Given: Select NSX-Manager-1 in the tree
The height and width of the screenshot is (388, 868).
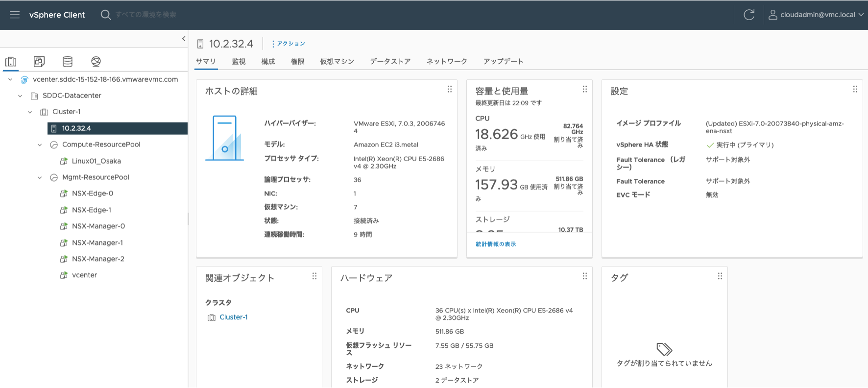Looking at the screenshot, I should coord(97,243).
